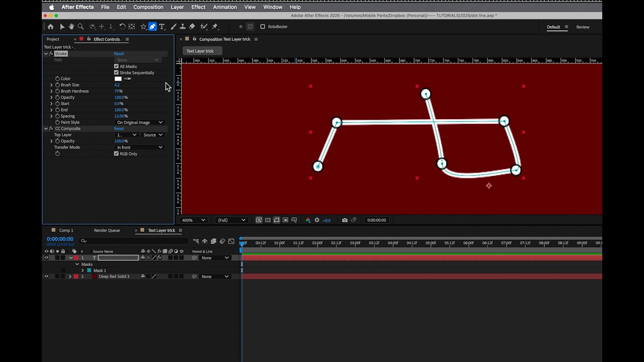Open the 400% magnification dropdown

coord(194,220)
